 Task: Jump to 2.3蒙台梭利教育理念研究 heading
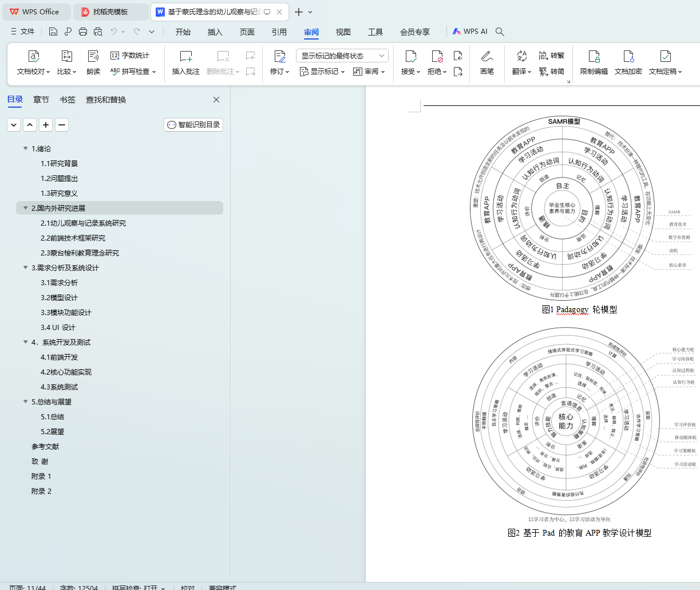click(x=80, y=253)
